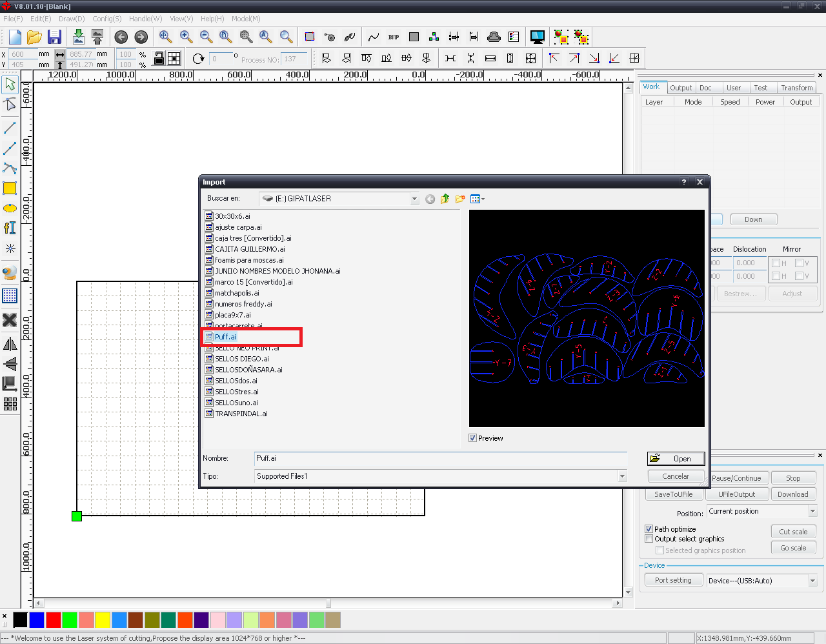The width and height of the screenshot is (826, 644).
Task: Toggle the Path optimize checkbox
Action: [x=649, y=529]
